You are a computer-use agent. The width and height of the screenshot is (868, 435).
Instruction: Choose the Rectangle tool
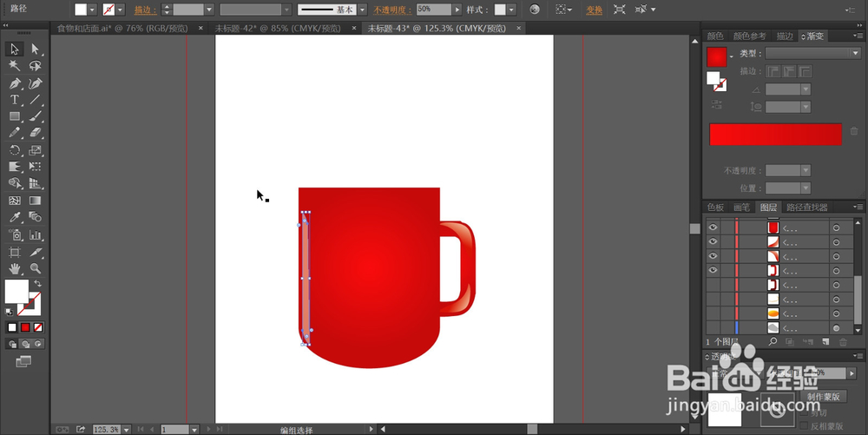click(x=15, y=116)
